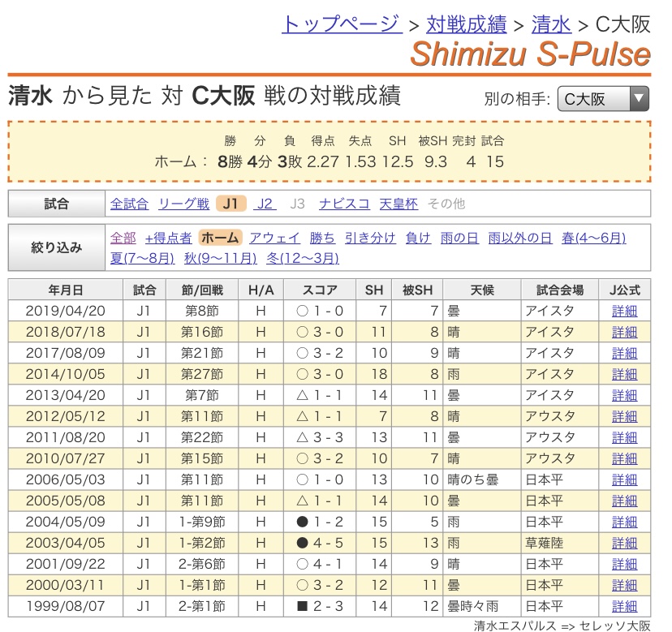Filter by 夏(7〜8月) season
The width and height of the screenshot is (672, 632).
142,258
